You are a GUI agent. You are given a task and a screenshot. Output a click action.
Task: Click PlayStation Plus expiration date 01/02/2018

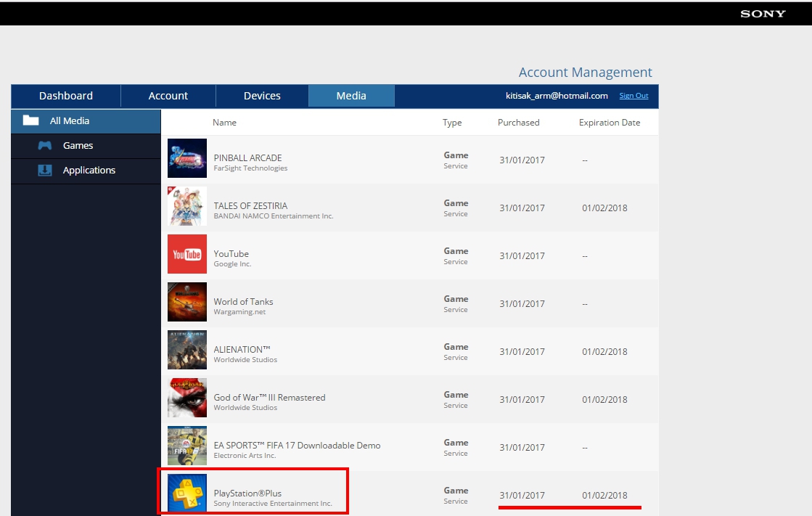(604, 496)
